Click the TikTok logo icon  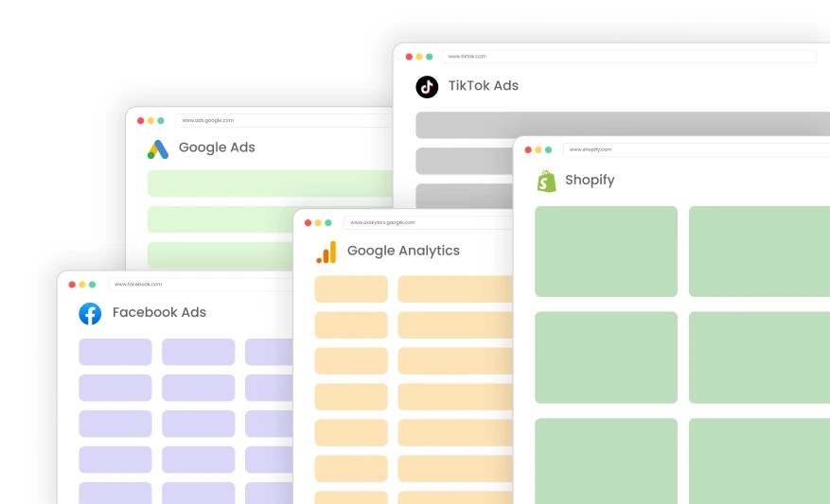click(427, 87)
